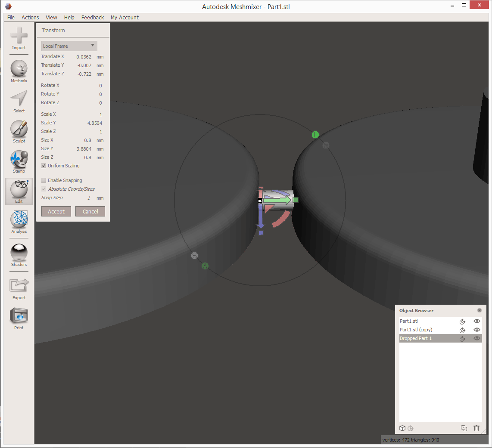Activate the Select tool
The width and height of the screenshot is (492, 448).
coord(19,102)
